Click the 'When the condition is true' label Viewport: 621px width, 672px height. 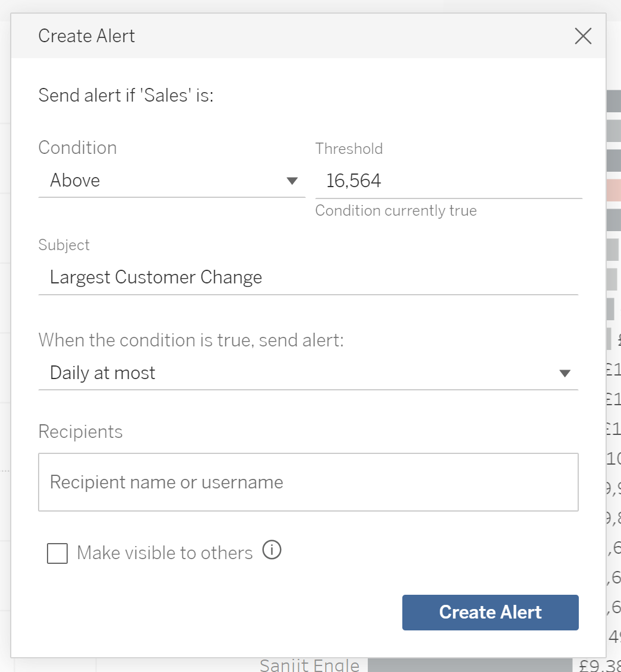coord(191,340)
